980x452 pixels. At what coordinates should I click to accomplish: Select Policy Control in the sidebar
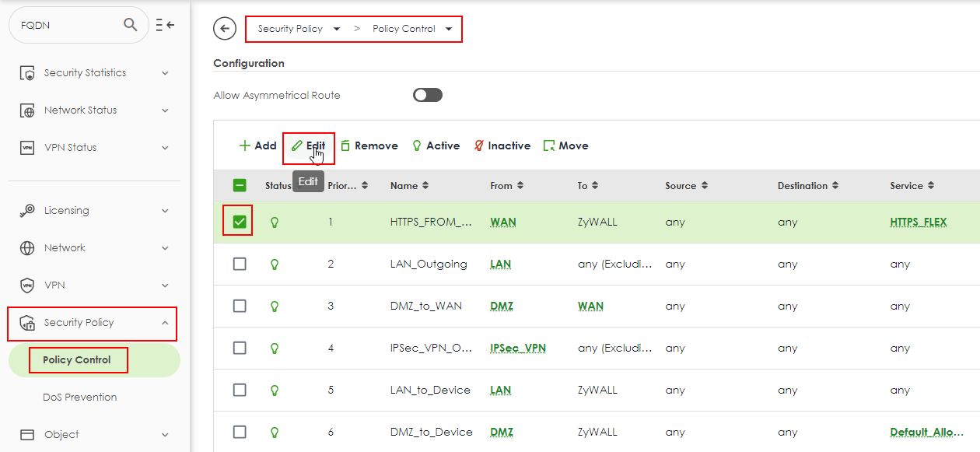77,359
